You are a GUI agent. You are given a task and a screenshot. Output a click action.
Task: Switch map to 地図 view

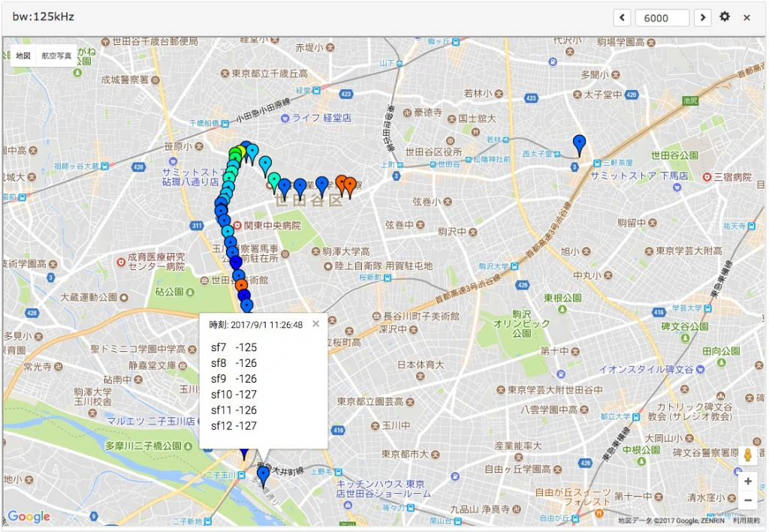(23, 56)
